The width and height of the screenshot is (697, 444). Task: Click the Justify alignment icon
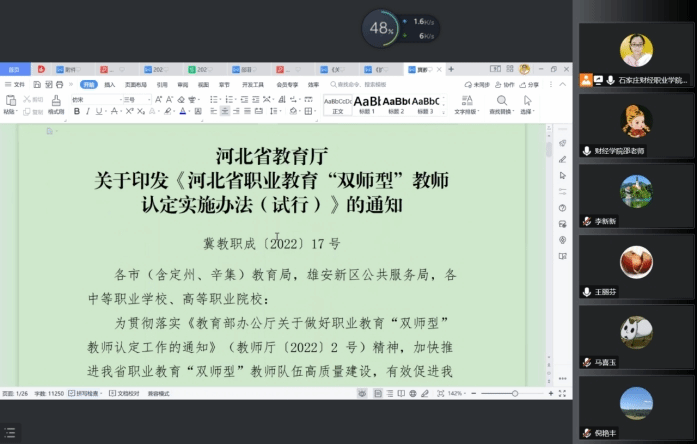pos(248,111)
